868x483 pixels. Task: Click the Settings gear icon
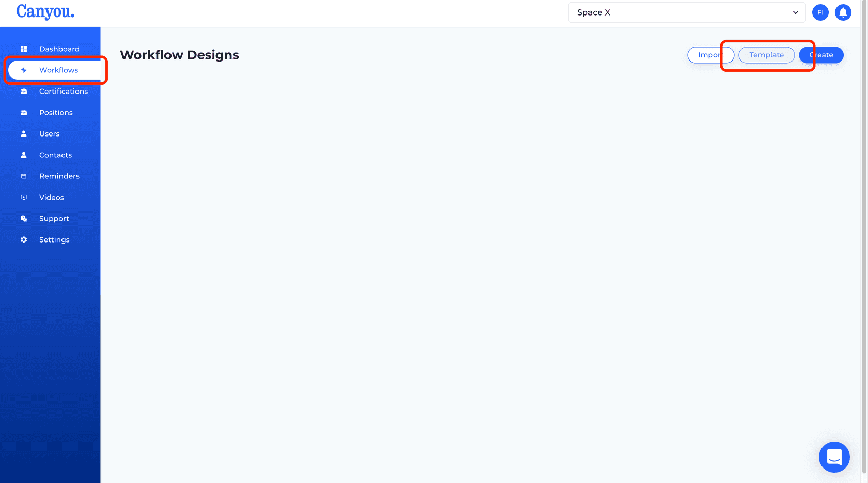point(24,240)
